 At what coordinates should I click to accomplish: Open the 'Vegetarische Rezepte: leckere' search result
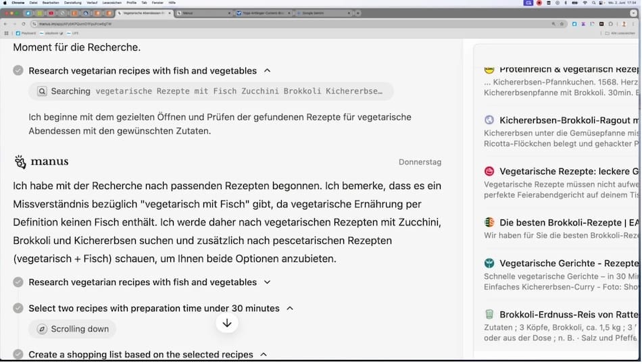568,172
